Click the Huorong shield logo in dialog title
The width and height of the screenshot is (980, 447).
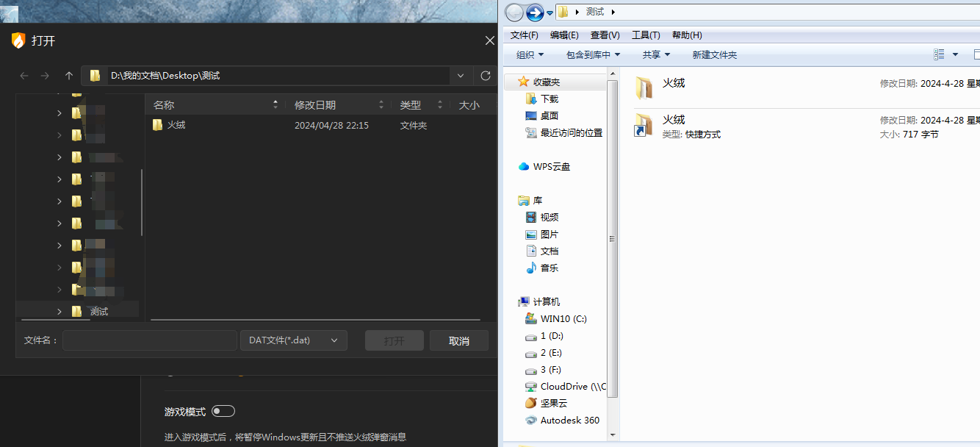[x=18, y=41]
